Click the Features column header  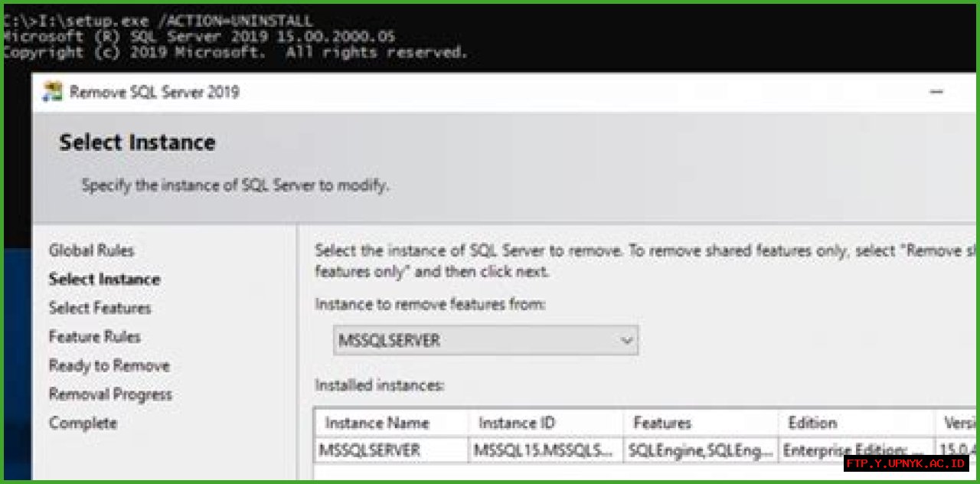point(660,423)
